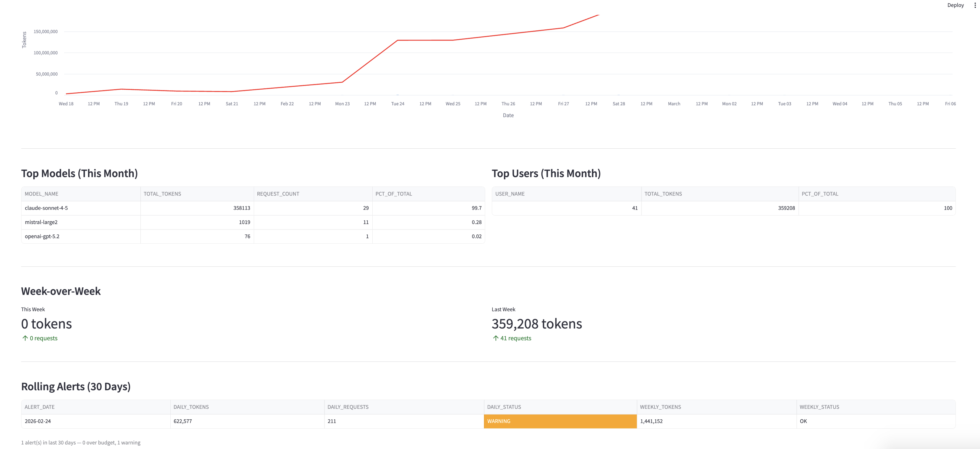Screen dimensions: 980x449
Task: Select the 2026-02-24 alert date cell
Action: click(x=38, y=421)
